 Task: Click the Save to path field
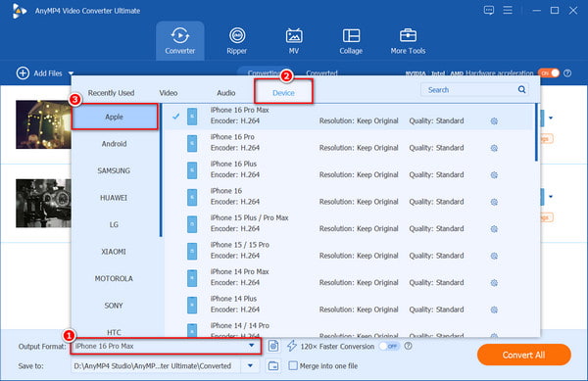[x=156, y=366]
